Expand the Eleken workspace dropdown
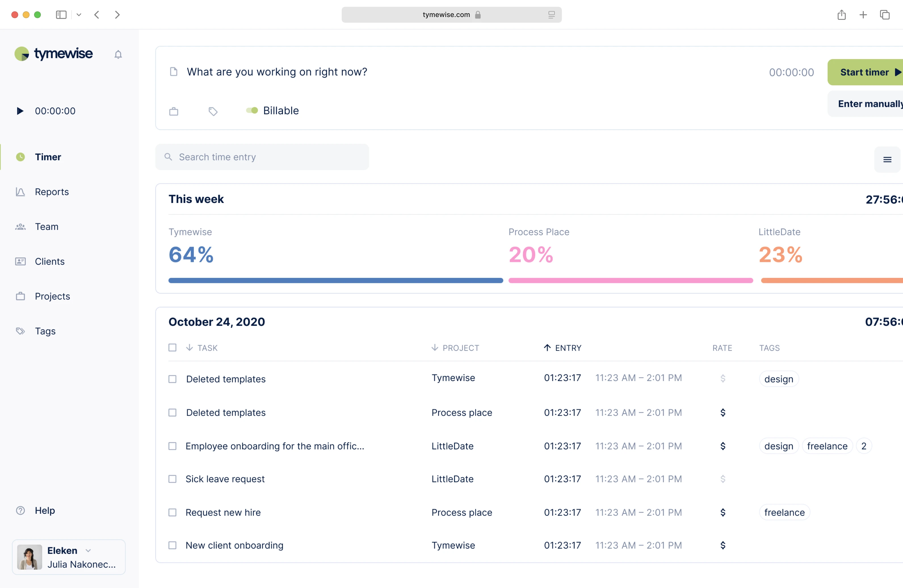 (x=88, y=550)
